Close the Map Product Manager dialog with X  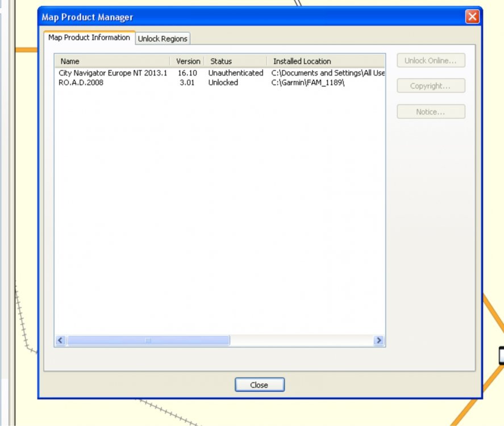tap(472, 16)
